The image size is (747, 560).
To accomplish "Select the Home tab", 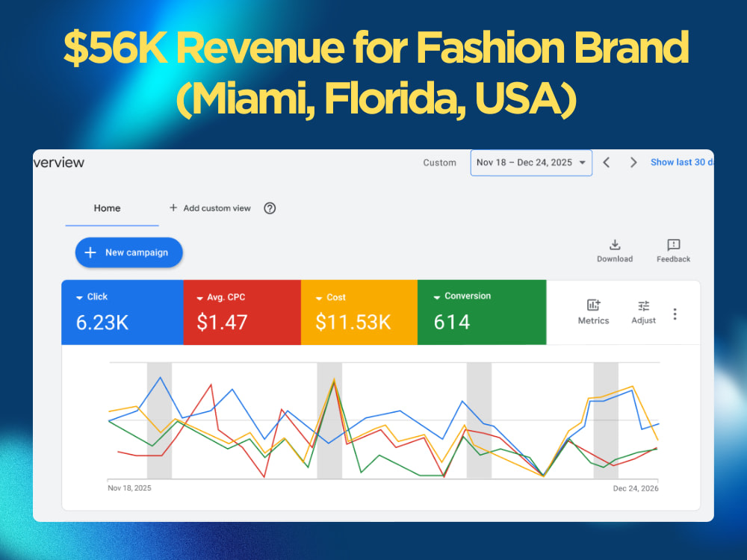I will (107, 208).
